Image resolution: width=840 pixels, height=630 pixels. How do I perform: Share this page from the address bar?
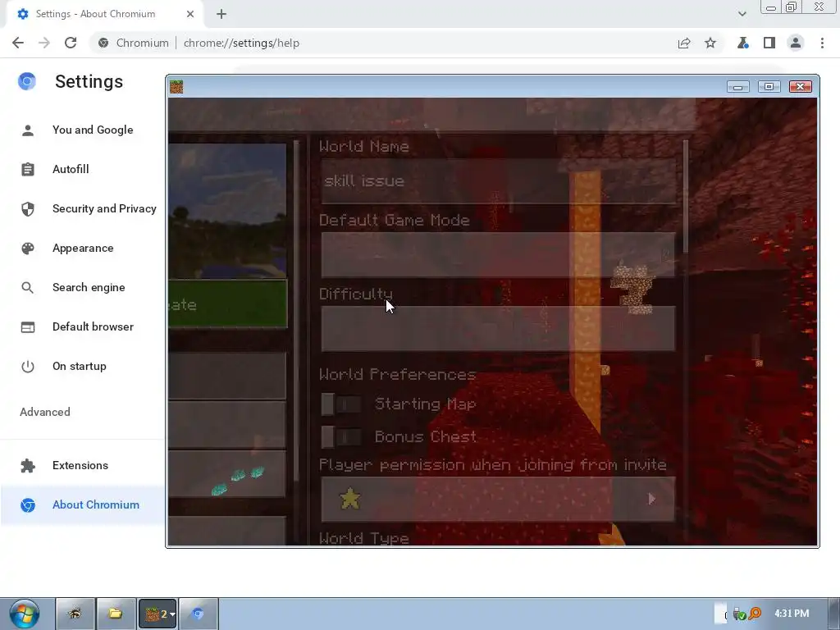pos(684,43)
